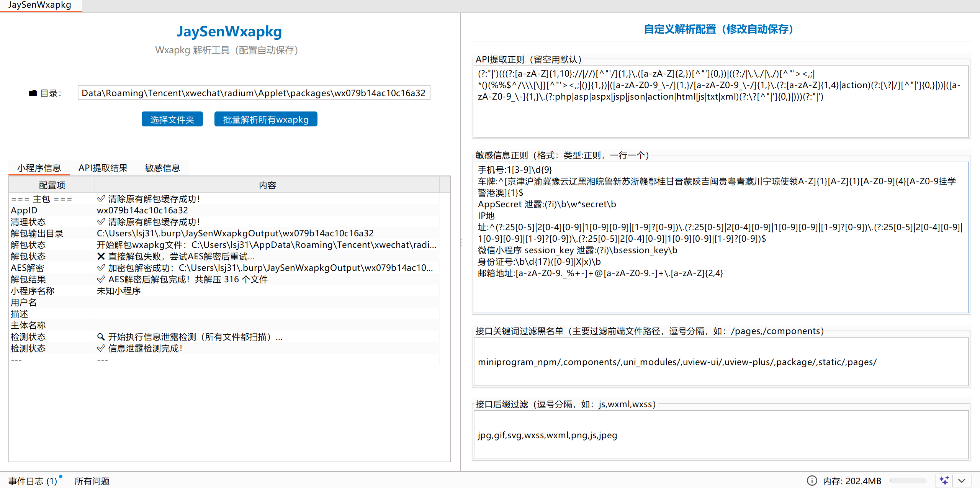Click the X icon in 解包状态 failure row

click(101, 256)
